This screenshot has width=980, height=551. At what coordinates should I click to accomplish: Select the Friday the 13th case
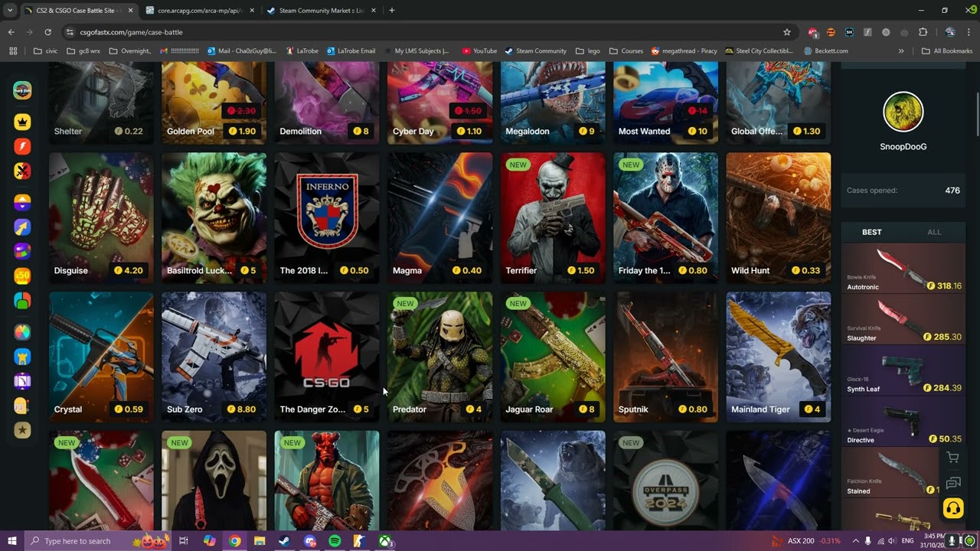coord(665,218)
